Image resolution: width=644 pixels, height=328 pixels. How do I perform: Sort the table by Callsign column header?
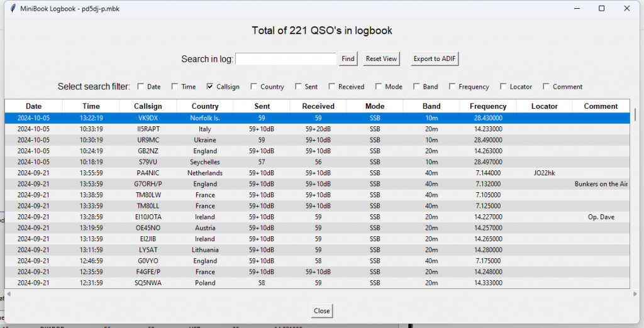148,106
